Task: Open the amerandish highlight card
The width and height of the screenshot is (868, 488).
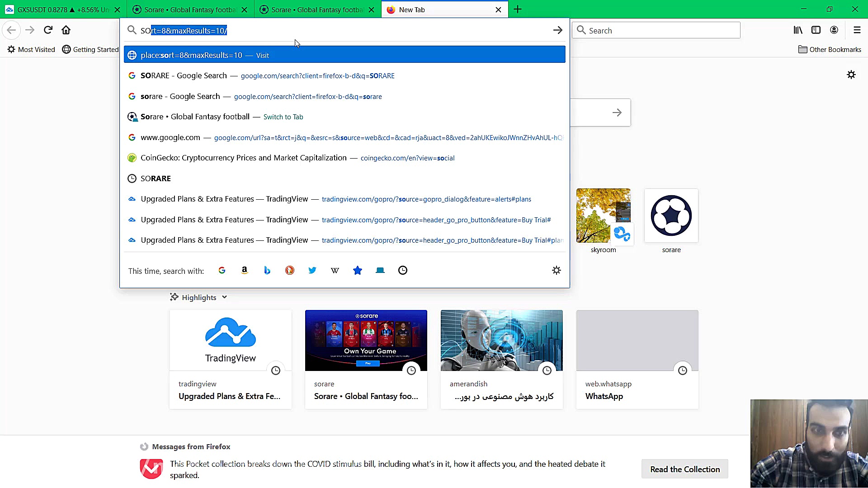Action: [x=502, y=359]
